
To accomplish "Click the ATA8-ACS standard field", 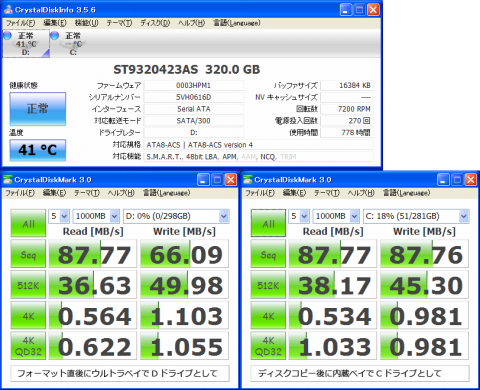I will (259, 145).
